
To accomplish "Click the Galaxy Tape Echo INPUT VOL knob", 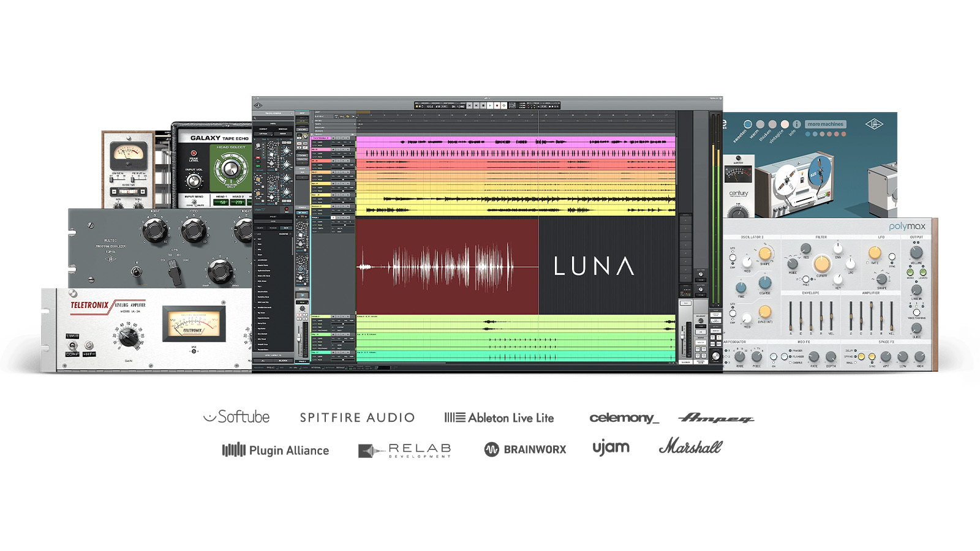I will [x=194, y=181].
